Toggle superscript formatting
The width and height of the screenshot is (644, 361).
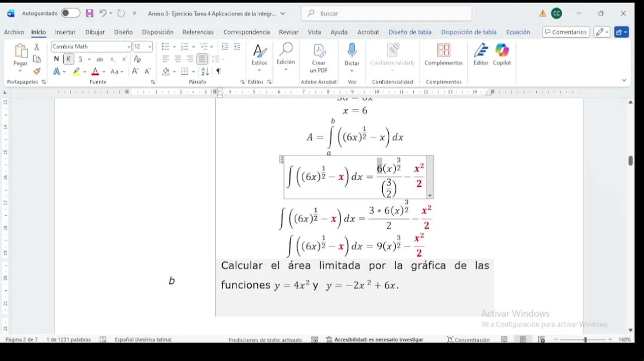point(124,59)
